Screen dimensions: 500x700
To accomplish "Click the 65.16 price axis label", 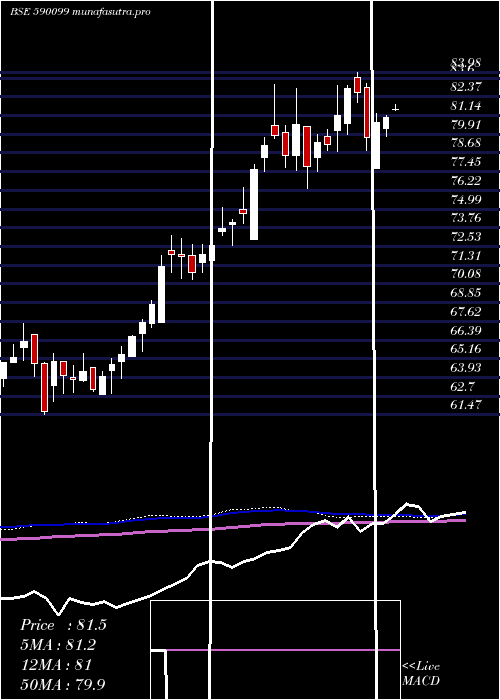I will (x=466, y=349).
